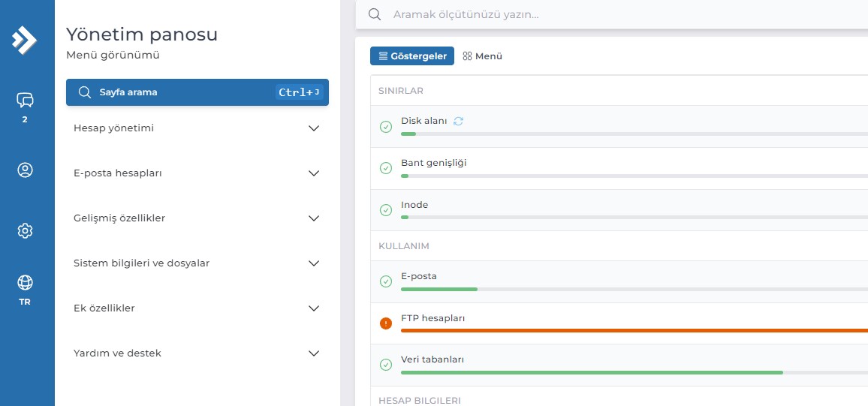Expand the Hesap yönetimi menu section
This screenshot has height=406, width=868.
(x=197, y=128)
